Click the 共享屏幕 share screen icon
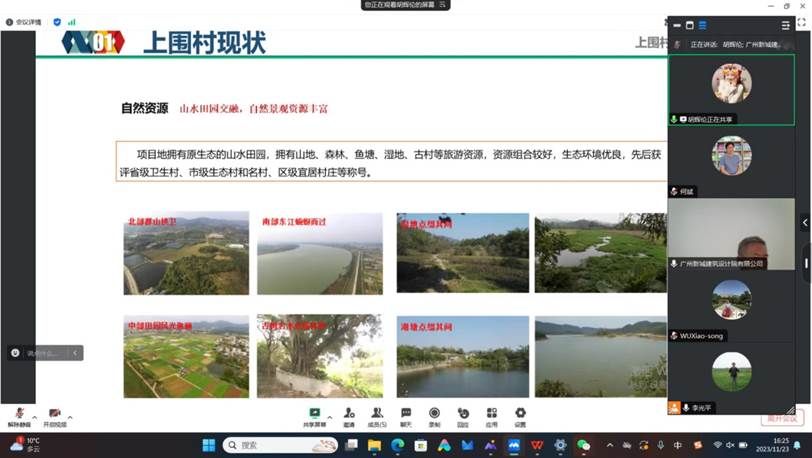The image size is (812, 458). pos(314,413)
